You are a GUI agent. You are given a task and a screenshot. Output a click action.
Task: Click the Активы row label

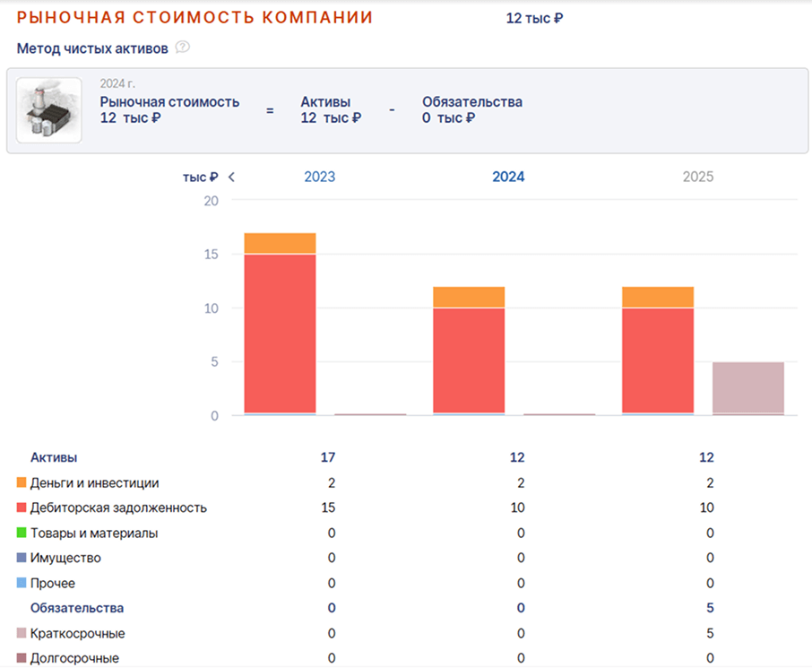[x=54, y=457]
